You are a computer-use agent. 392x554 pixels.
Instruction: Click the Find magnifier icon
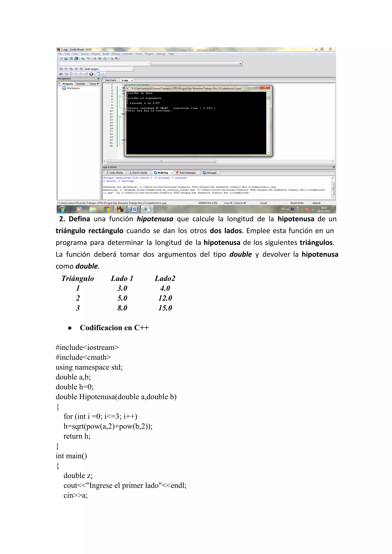point(112,58)
